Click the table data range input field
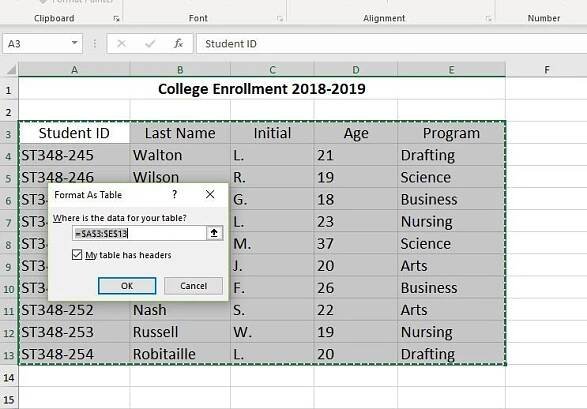 tap(139, 234)
